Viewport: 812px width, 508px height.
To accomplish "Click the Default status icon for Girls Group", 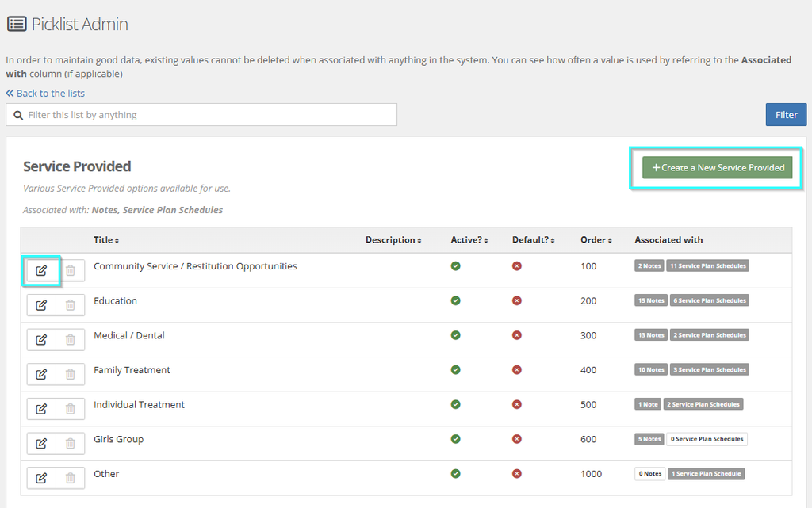I will coord(517,439).
